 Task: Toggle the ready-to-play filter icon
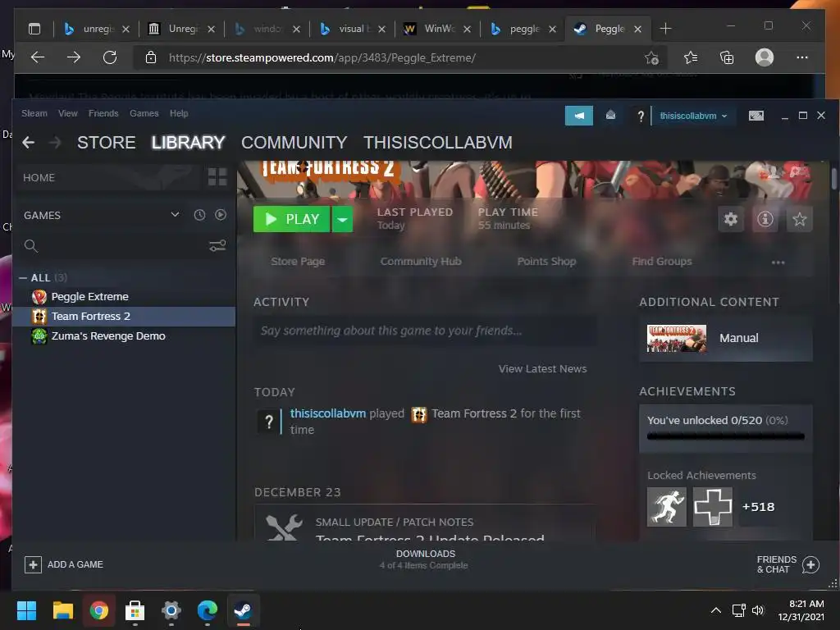pyautogui.click(x=220, y=215)
